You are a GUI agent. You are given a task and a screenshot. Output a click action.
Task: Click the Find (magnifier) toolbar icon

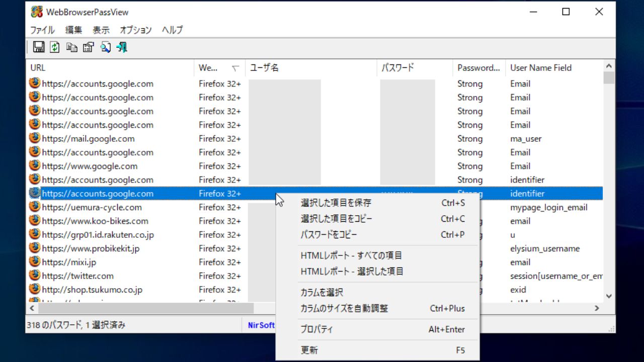105,47
